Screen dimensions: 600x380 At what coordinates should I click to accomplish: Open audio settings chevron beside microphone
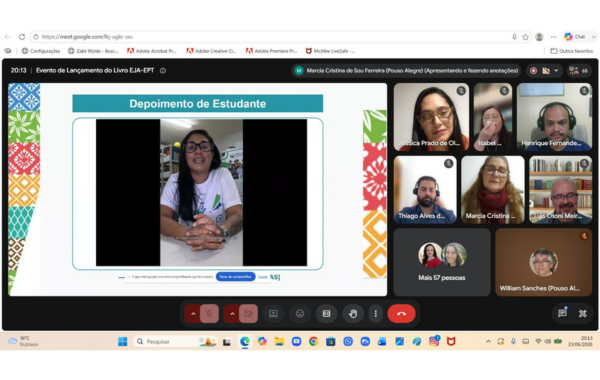[193, 314]
